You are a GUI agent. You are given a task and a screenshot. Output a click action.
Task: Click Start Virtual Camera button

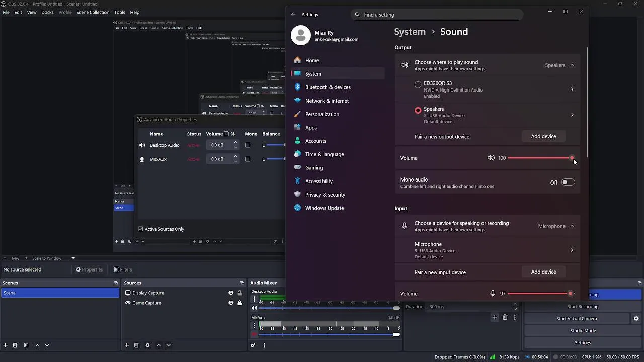[577, 319]
